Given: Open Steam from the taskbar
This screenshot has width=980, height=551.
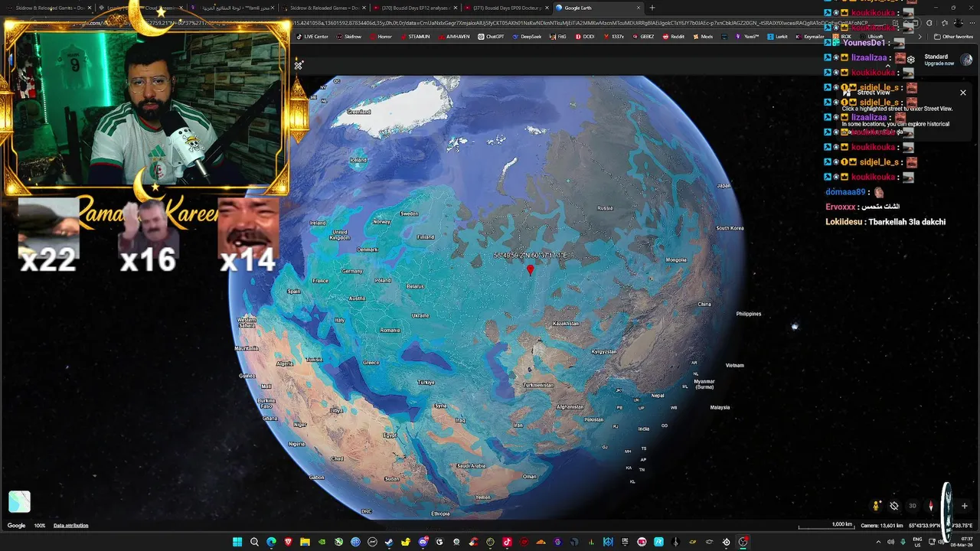Looking at the screenshot, I should [389, 542].
